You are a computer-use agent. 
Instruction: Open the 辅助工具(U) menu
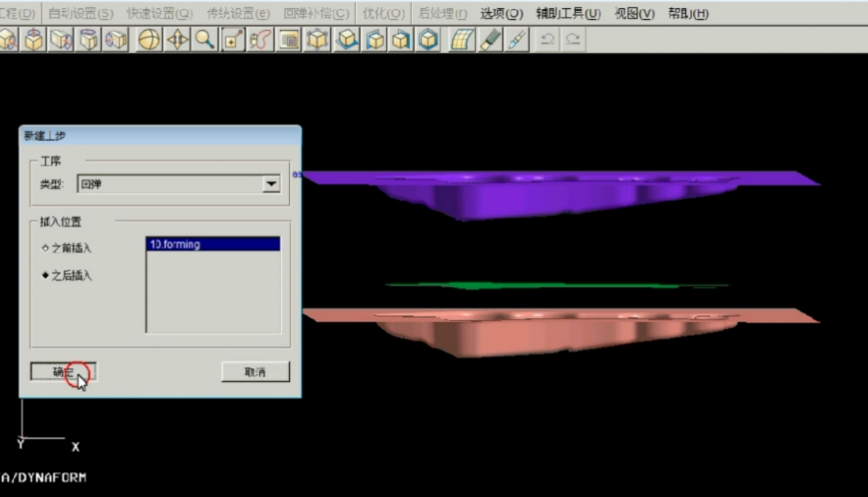pos(568,14)
